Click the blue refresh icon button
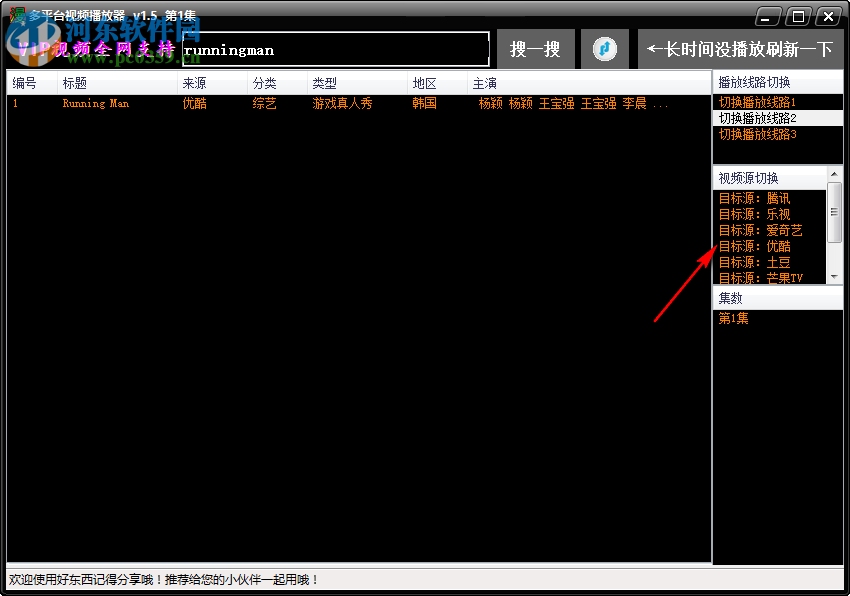Image resolution: width=850 pixels, height=596 pixels. pyautogui.click(x=604, y=49)
